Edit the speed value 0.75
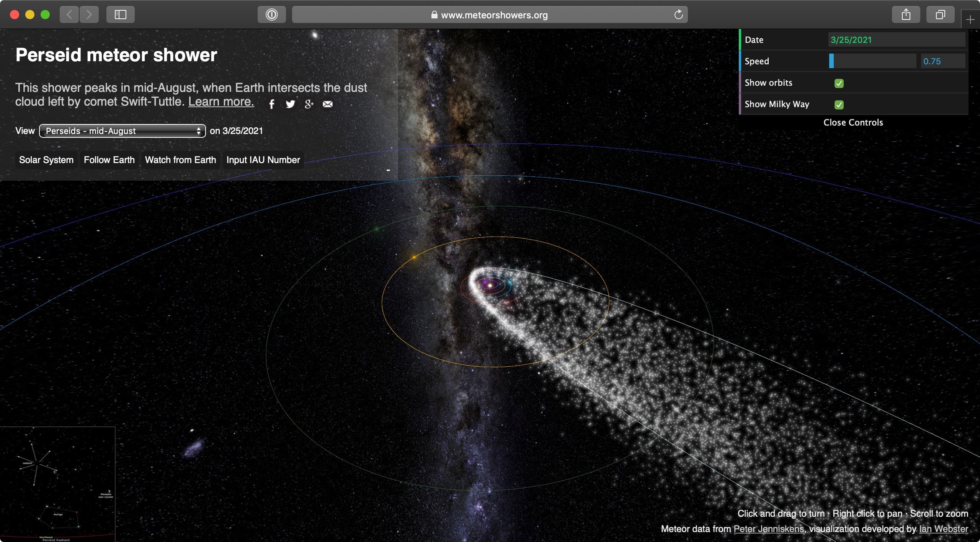Image resolution: width=980 pixels, height=542 pixels. [943, 61]
